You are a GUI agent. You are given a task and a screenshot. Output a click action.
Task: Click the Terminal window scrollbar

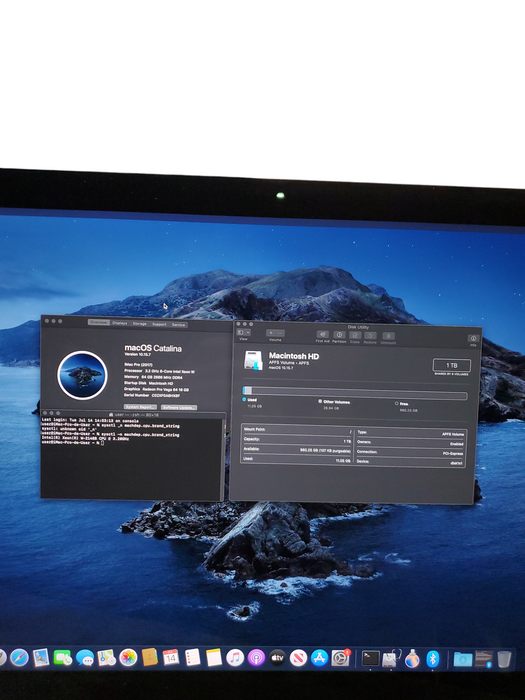pyautogui.click(x=223, y=460)
